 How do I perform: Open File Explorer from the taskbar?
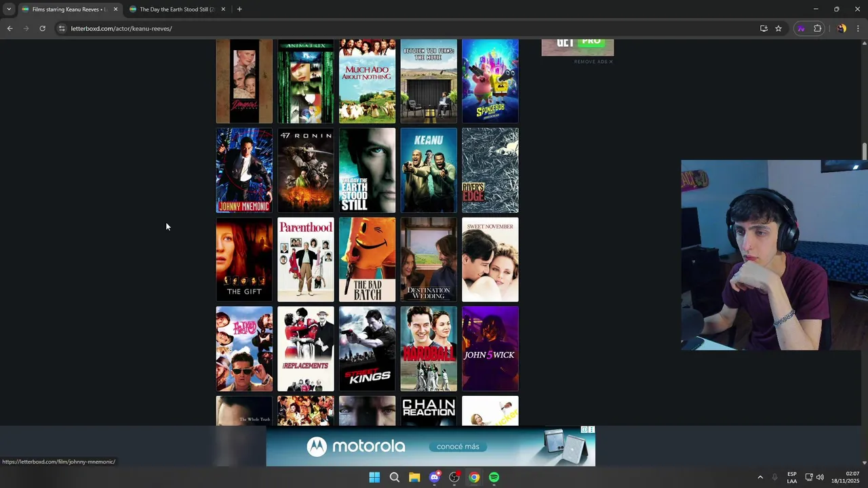(x=414, y=477)
